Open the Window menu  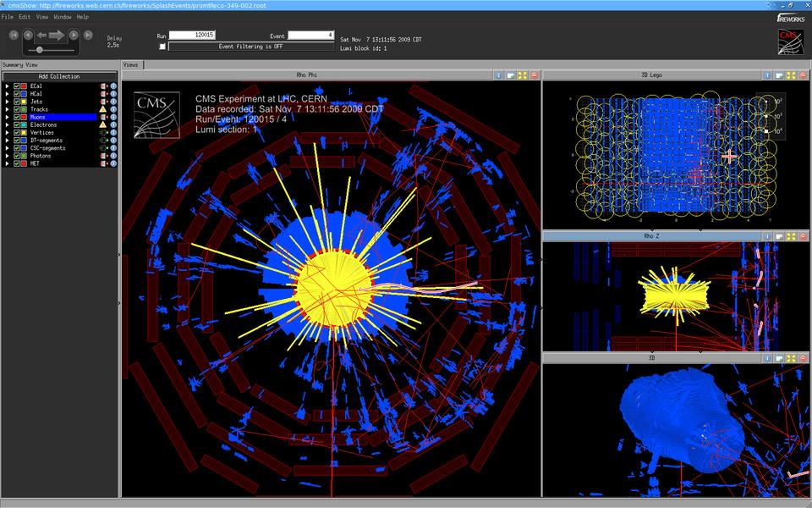click(62, 17)
